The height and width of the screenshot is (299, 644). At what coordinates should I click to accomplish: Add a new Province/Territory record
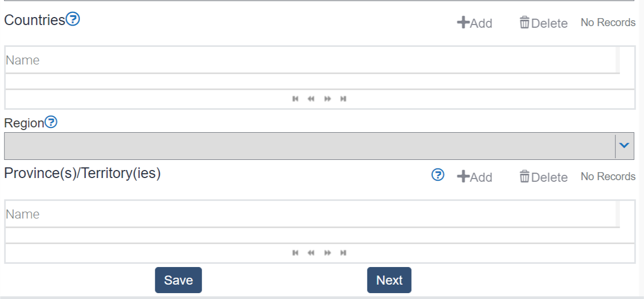pyautogui.click(x=474, y=177)
